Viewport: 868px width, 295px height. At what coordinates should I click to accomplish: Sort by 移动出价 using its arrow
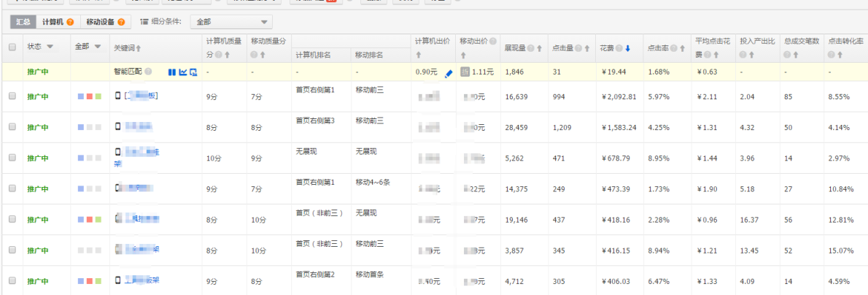[462, 55]
